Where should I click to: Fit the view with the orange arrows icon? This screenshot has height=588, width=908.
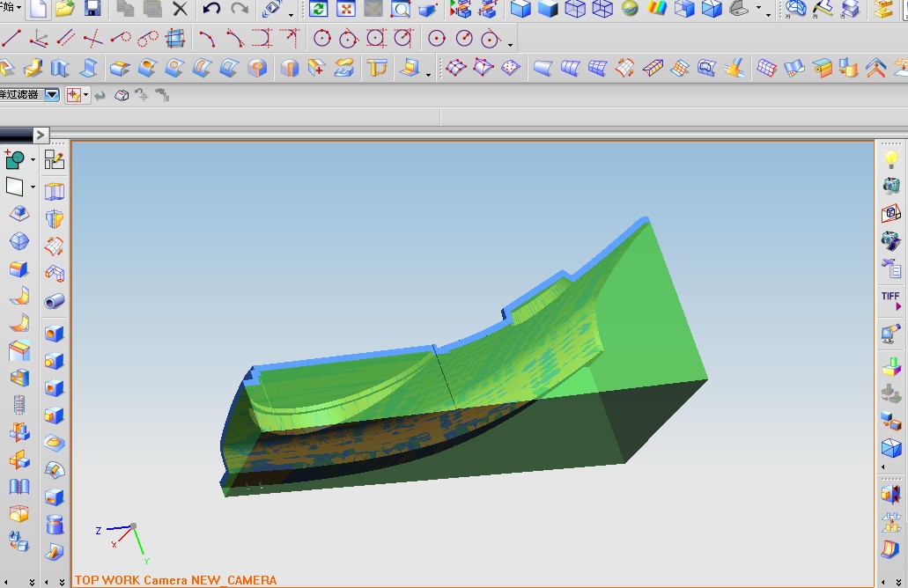click(x=346, y=9)
